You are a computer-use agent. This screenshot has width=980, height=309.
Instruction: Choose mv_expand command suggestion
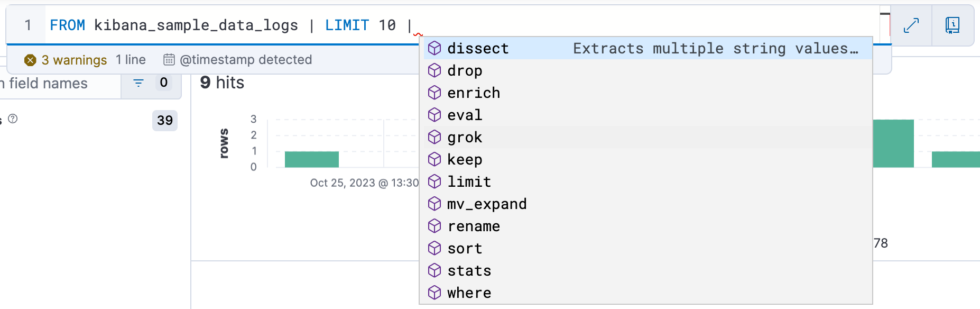645,204
